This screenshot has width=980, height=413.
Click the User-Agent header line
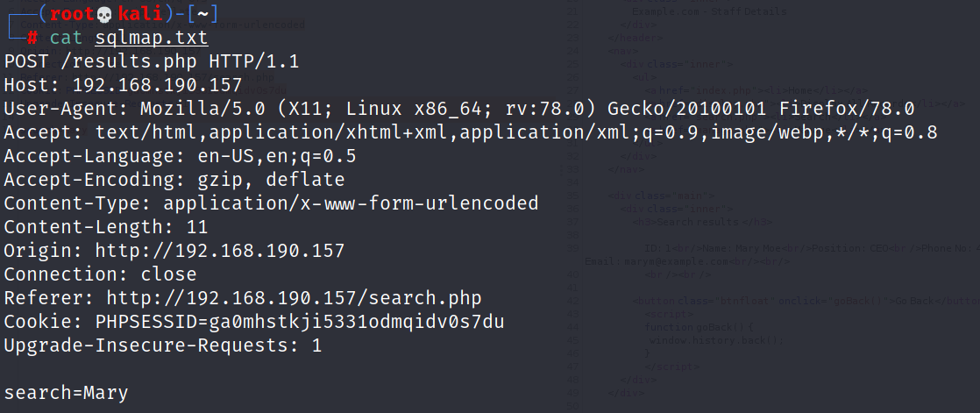pos(459,109)
